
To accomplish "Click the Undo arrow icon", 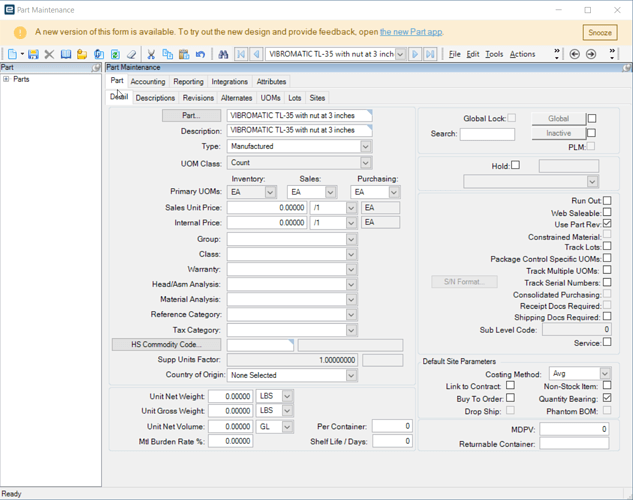I will [x=200, y=54].
